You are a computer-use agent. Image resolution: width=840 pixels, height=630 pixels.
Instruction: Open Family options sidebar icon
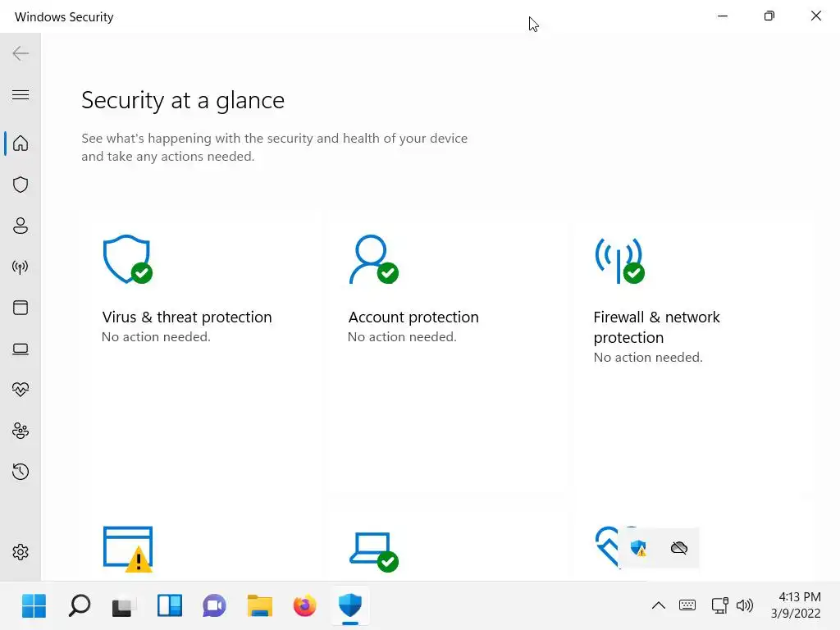(x=21, y=431)
